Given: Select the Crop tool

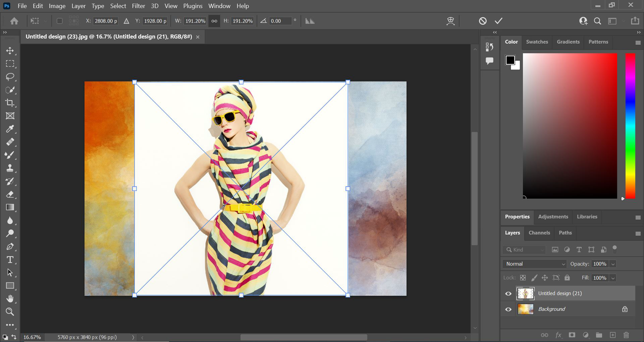Looking at the screenshot, I should click(x=10, y=103).
